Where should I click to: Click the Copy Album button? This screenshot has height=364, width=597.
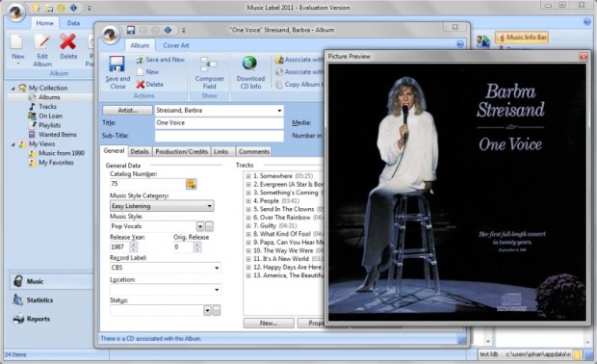tap(299, 85)
